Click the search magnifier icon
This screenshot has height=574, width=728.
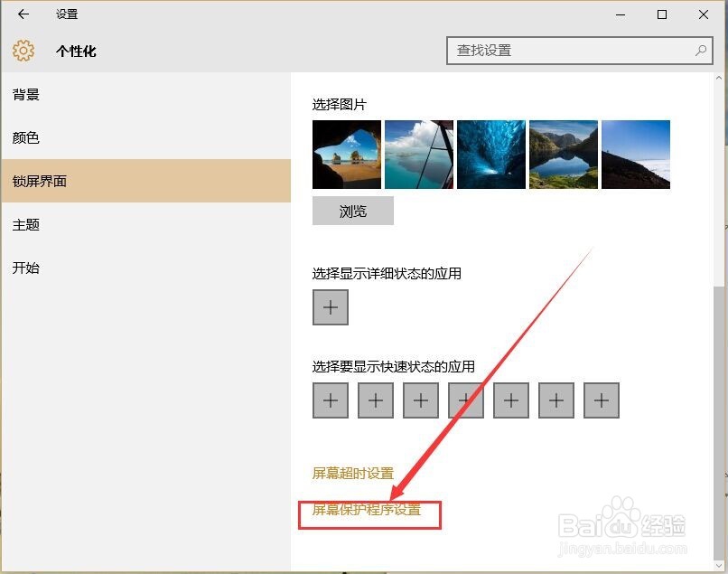(701, 51)
